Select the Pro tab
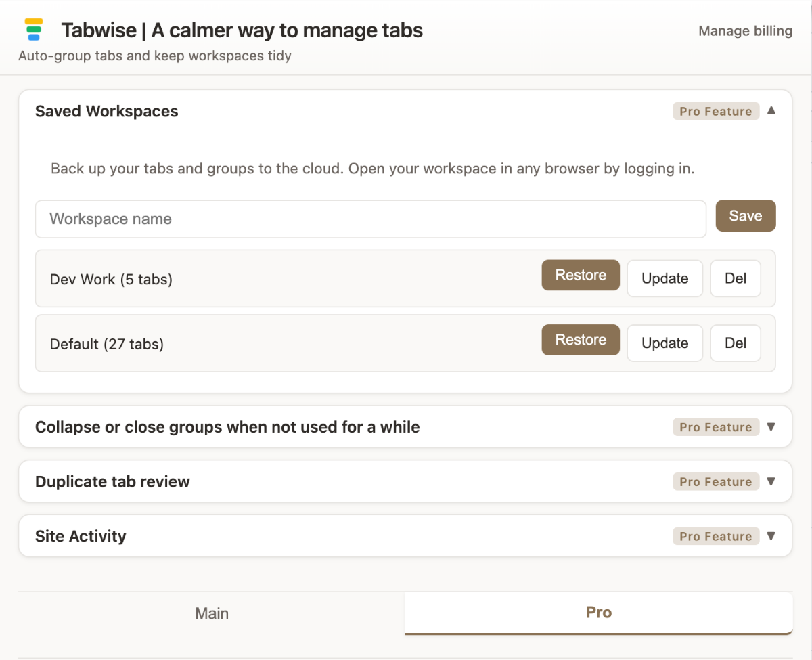812x660 pixels. point(598,612)
